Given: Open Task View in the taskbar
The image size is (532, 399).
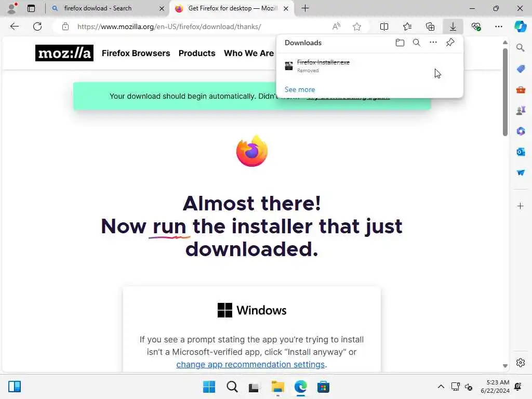Looking at the screenshot, I should [254, 387].
